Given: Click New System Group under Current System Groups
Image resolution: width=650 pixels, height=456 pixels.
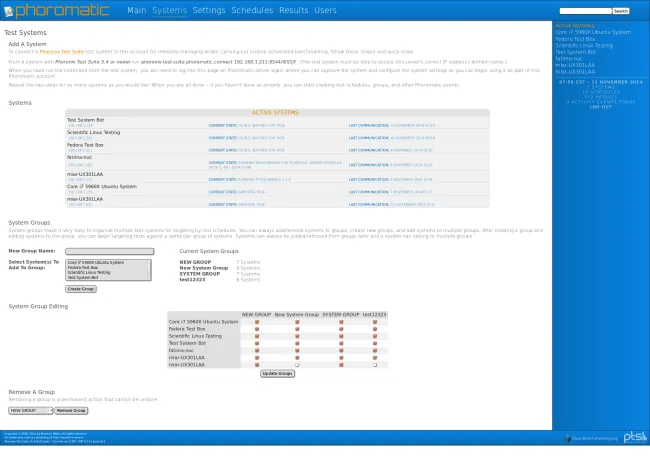Looking at the screenshot, I should pyautogui.click(x=204, y=268).
